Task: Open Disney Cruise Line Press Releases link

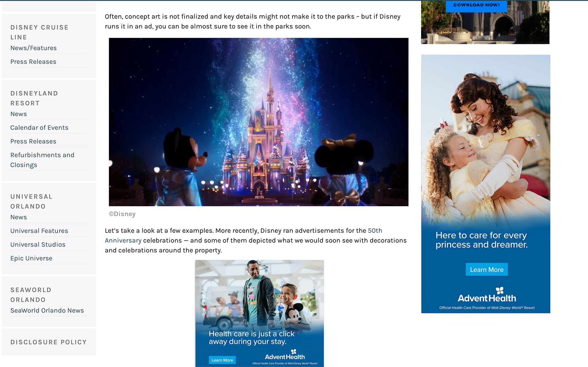Action: 33,62
